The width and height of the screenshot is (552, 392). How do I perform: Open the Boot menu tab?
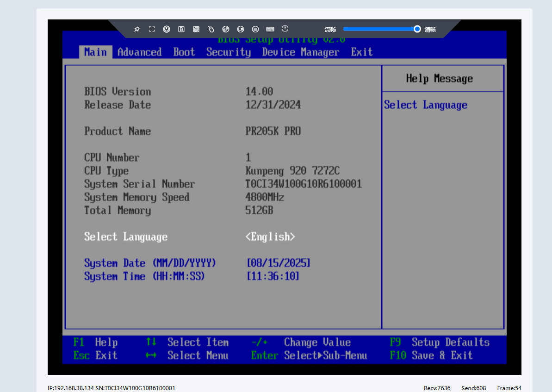184,52
